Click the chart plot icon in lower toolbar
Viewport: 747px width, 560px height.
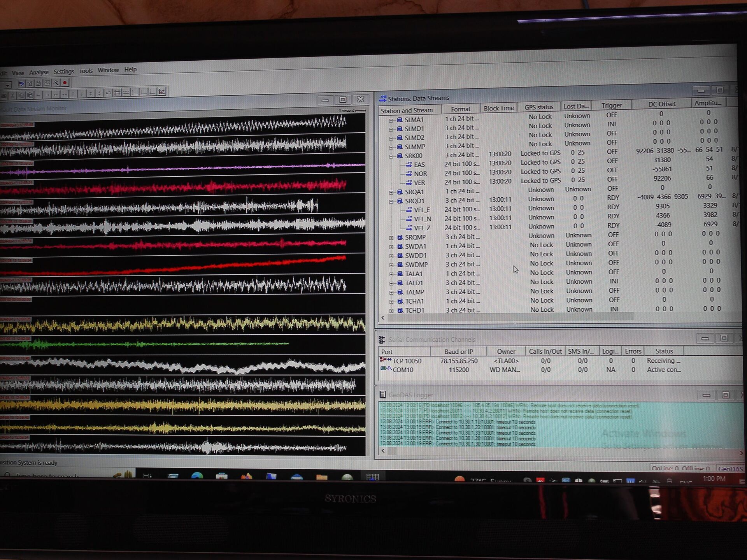click(162, 91)
